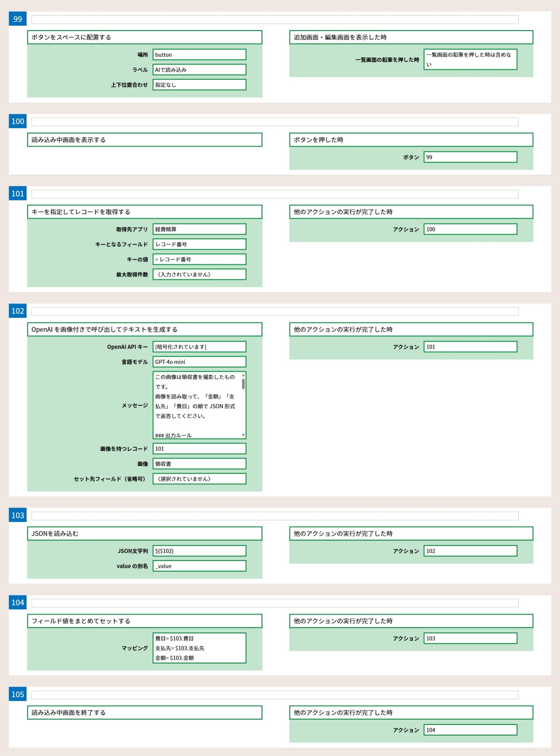Screen dimensions: 560x756
Task: Click the empty comment field beside number 100
Action: tap(275, 122)
